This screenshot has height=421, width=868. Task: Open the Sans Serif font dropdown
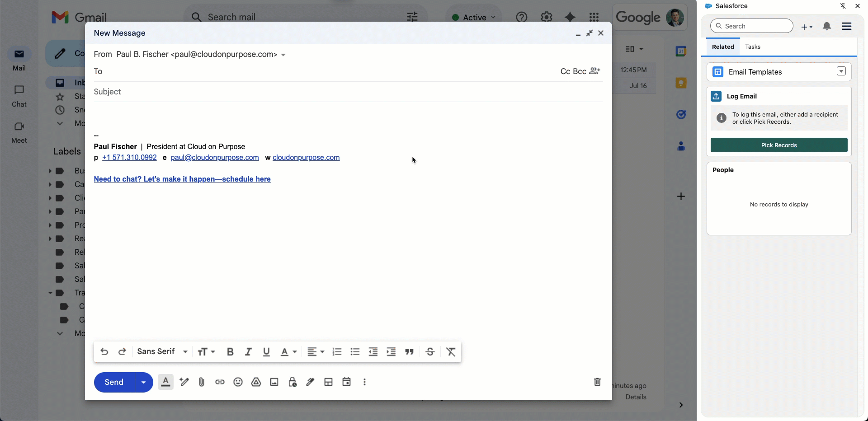[162, 352]
